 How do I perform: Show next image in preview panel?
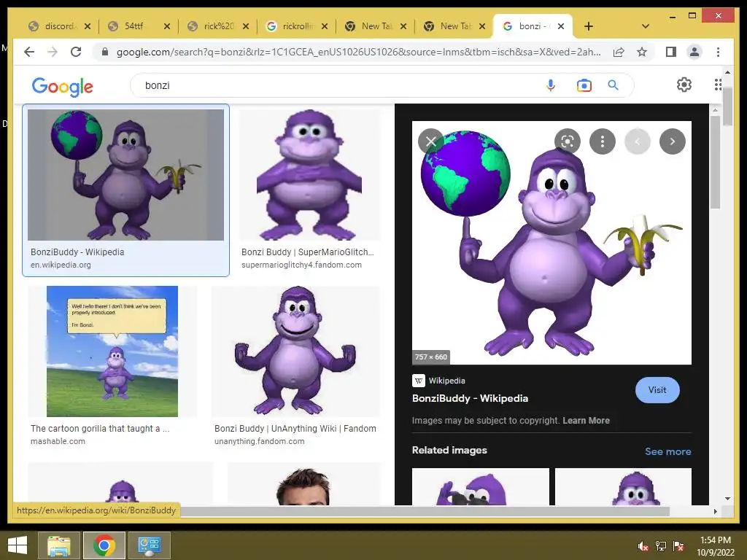[672, 141]
